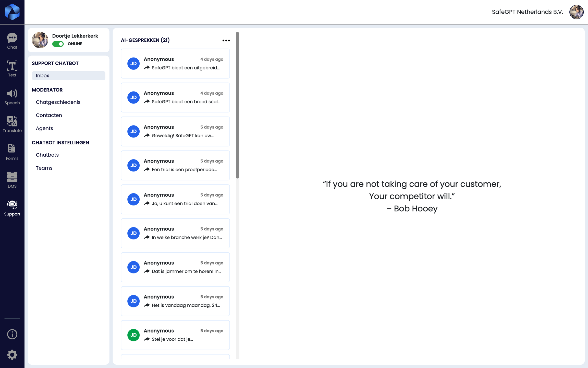Open the DMS icon in sidebar
The image size is (588, 368).
click(x=12, y=180)
